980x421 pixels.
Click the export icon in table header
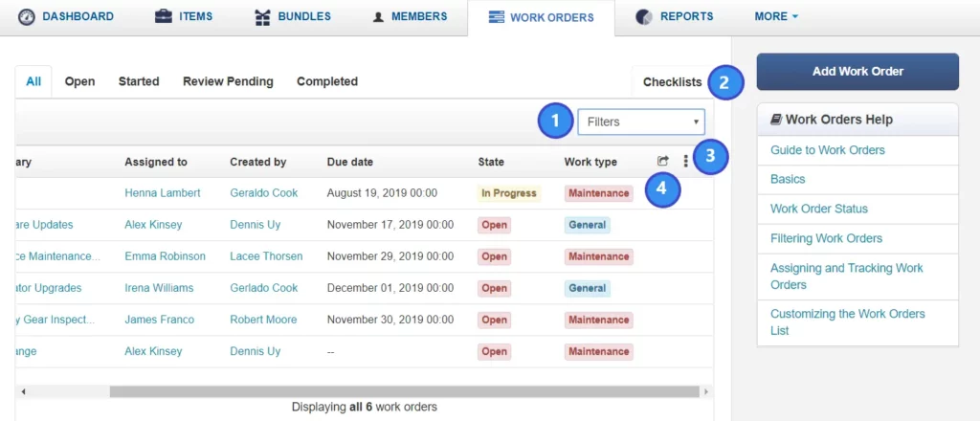663,162
